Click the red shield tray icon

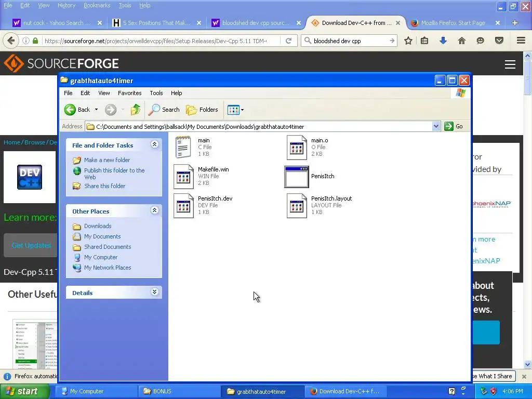click(x=494, y=391)
